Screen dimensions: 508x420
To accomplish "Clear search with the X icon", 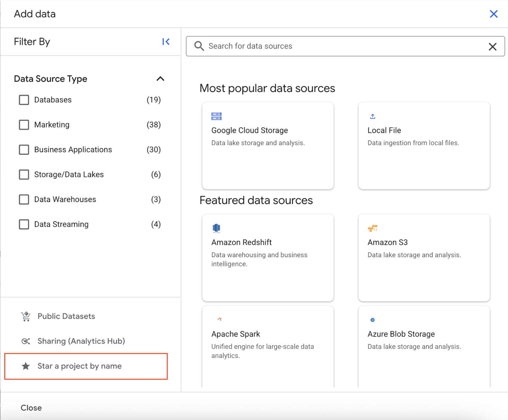I will 492,47.
